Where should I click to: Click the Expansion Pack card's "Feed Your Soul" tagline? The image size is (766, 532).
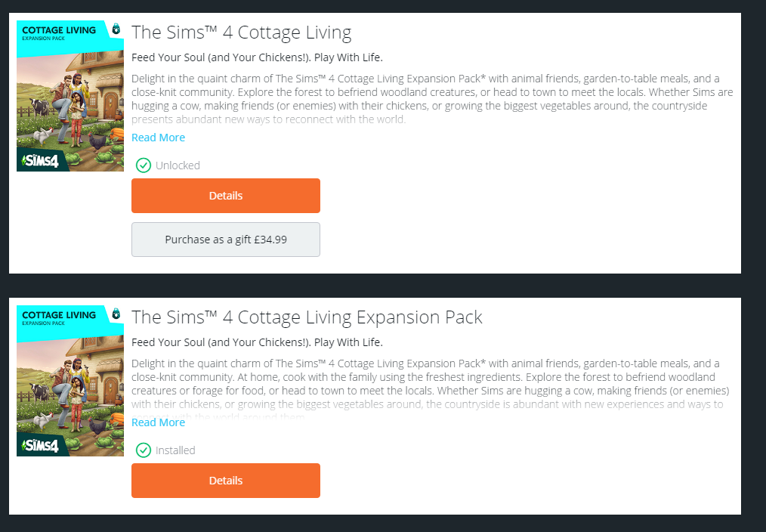tap(257, 342)
